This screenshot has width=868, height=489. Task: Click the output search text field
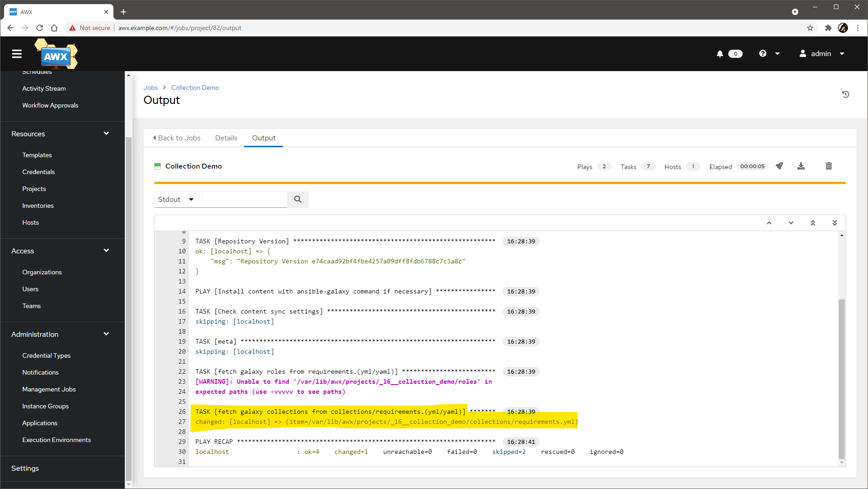244,200
